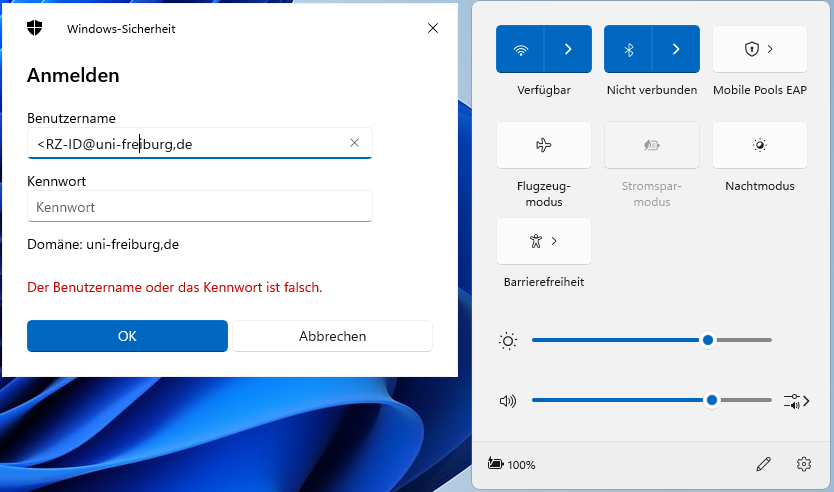This screenshot has width=834, height=492.
Task: Open Settings via gear icon
Action: [x=804, y=464]
